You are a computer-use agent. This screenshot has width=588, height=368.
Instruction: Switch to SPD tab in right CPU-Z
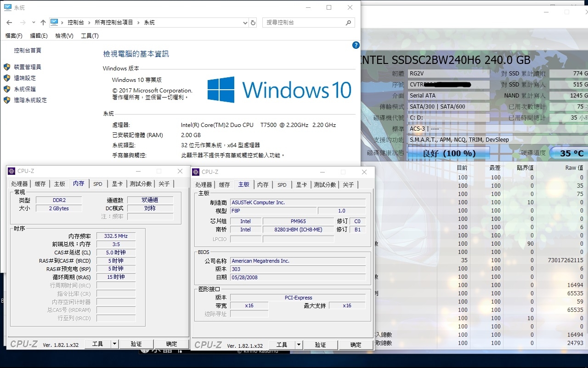click(x=282, y=184)
